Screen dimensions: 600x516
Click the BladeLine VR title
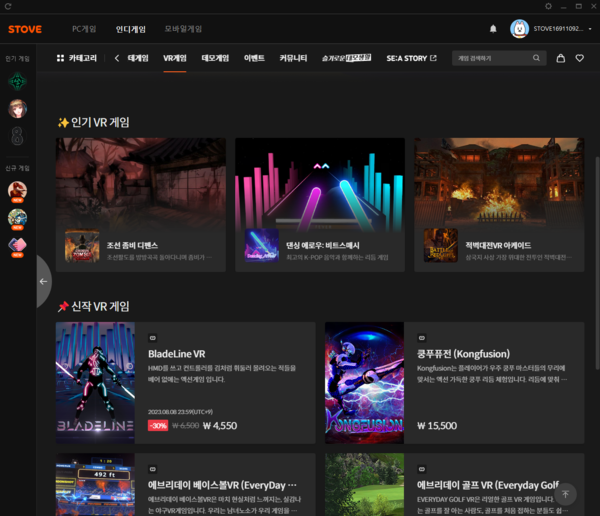177,354
